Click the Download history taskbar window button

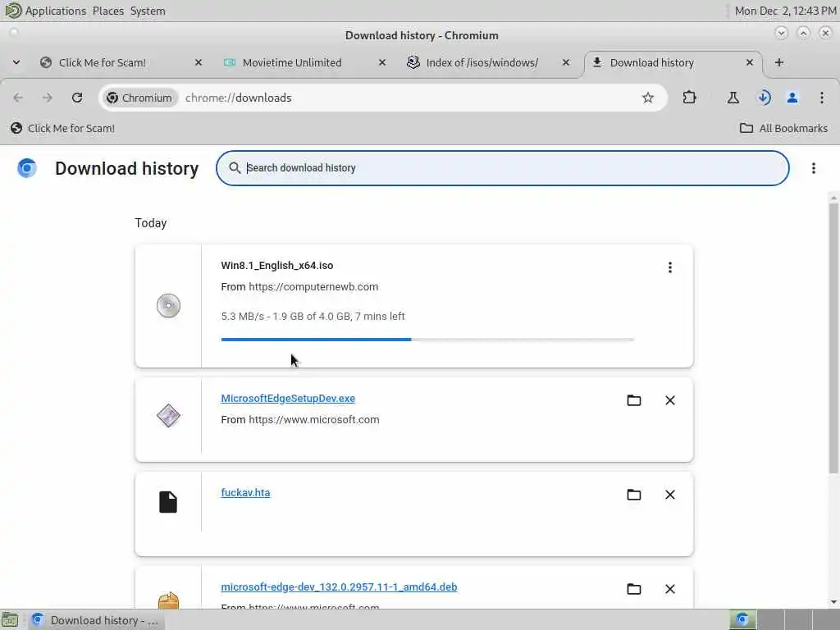[x=97, y=620]
